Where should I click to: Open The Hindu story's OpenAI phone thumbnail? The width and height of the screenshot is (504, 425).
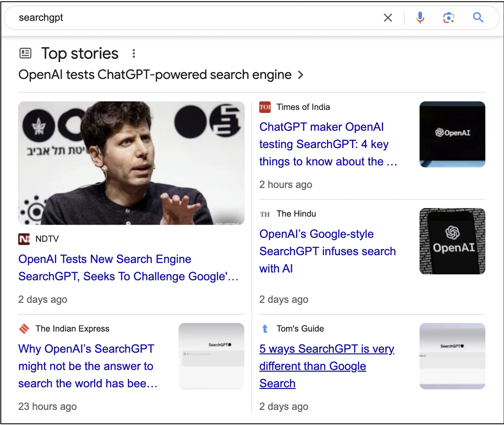pos(452,241)
